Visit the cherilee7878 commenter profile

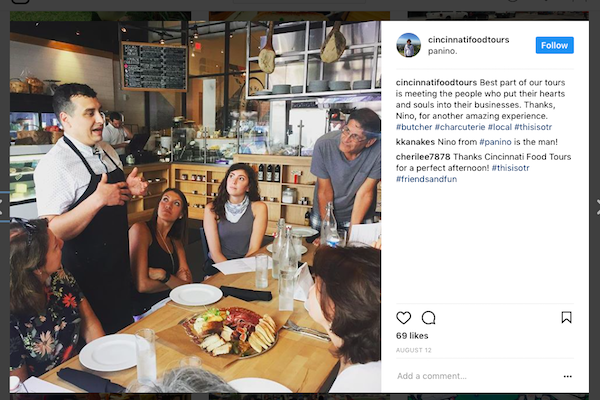425,159
